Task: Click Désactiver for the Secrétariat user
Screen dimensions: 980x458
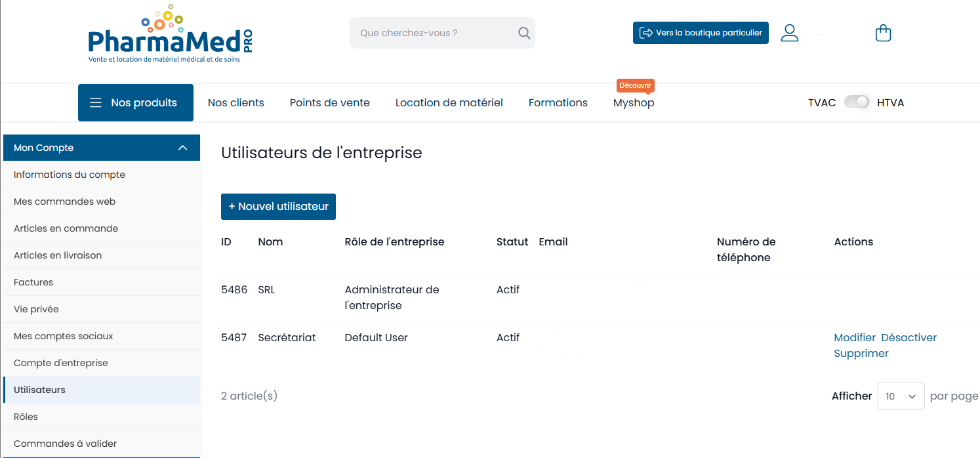Action: [909, 338]
